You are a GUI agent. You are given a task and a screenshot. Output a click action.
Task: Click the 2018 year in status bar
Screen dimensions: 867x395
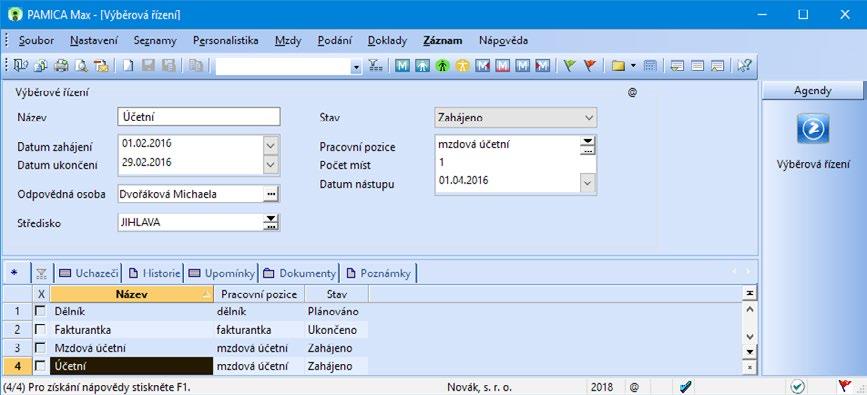pos(602,387)
